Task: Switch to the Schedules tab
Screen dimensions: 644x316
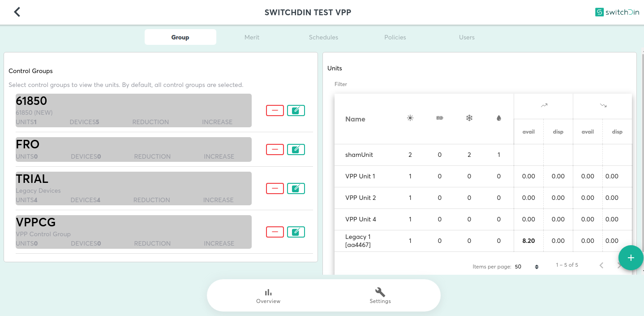Action: [324, 37]
